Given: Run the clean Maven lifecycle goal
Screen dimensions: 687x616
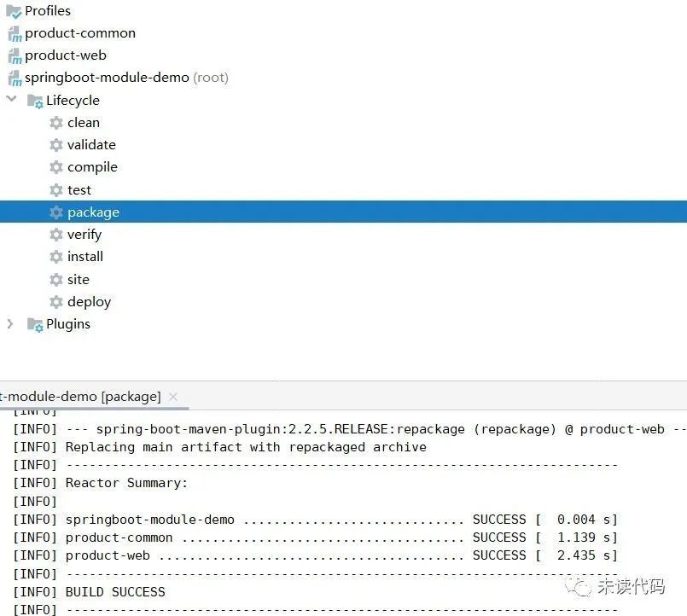Looking at the screenshot, I should (84, 122).
